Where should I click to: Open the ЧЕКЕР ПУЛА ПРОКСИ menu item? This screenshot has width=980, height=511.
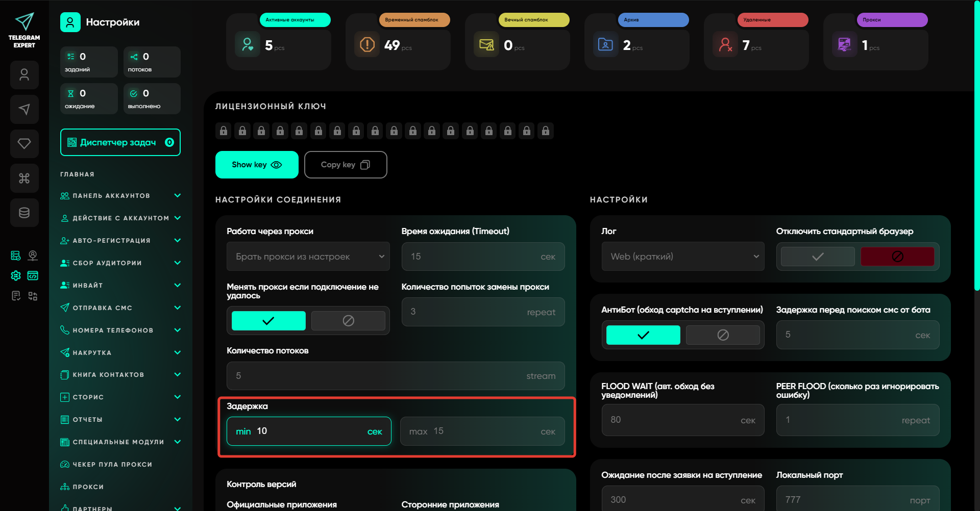[112, 465]
